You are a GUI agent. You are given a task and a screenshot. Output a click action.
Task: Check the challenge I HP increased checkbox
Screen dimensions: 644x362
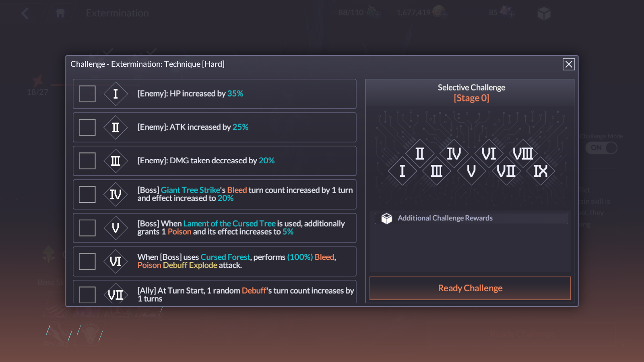coord(87,94)
